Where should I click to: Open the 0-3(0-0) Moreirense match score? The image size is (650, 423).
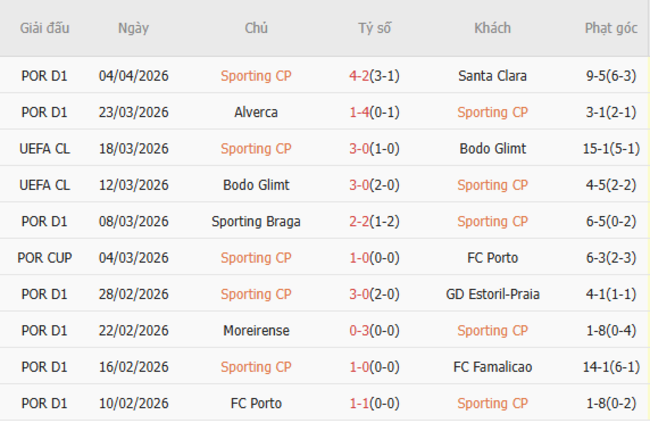click(375, 330)
